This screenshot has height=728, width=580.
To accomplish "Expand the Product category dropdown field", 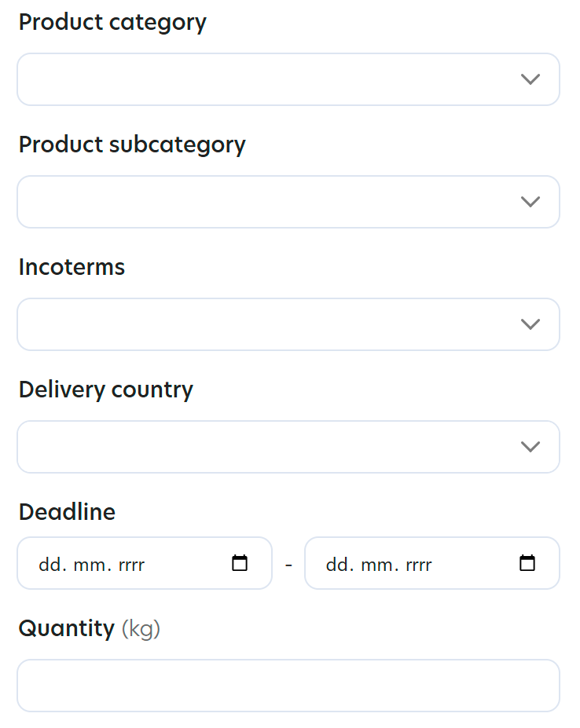I will click(x=267, y=79).
